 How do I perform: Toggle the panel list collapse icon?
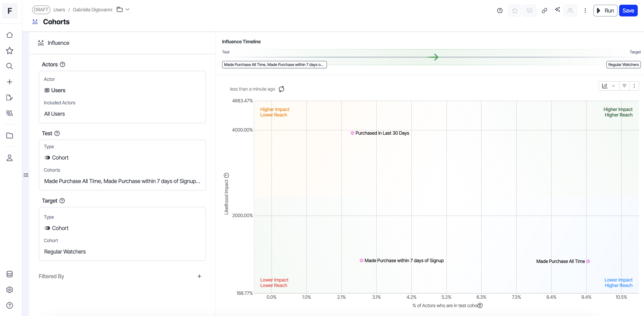coord(26,175)
